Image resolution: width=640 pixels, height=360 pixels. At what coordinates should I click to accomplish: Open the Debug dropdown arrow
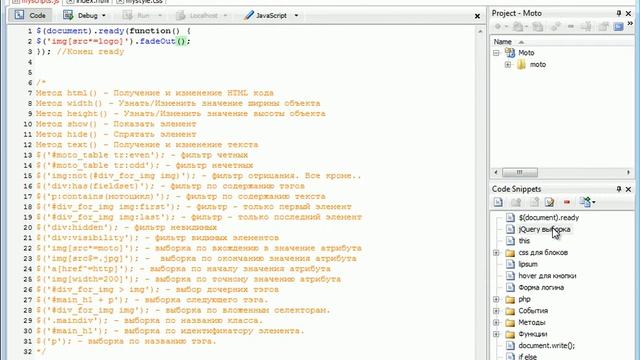[104, 16]
